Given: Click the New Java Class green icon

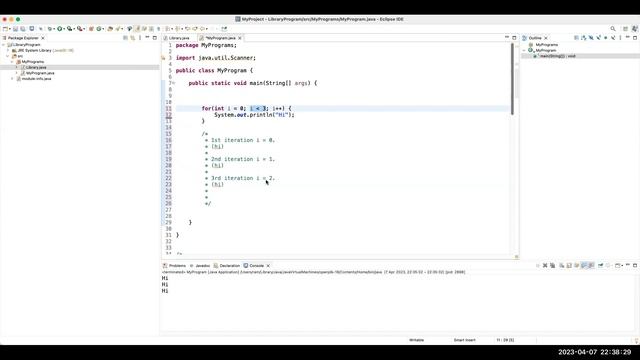Looking at the screenshot, I should coord(99,29).
